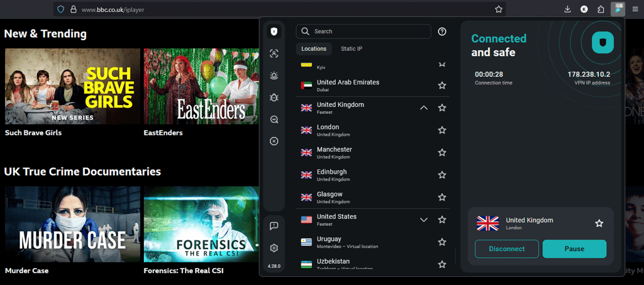Image resolution: width=644 pixels, height=285 pixels.
Task: Click the 'Such Brave Girls' title link
Action: click(x=33, y=133)
